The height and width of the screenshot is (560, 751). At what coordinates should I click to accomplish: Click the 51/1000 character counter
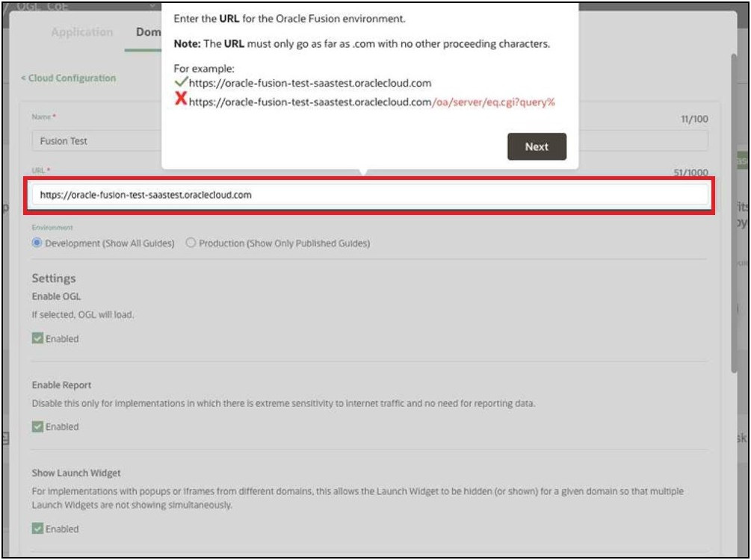(690, 172)
